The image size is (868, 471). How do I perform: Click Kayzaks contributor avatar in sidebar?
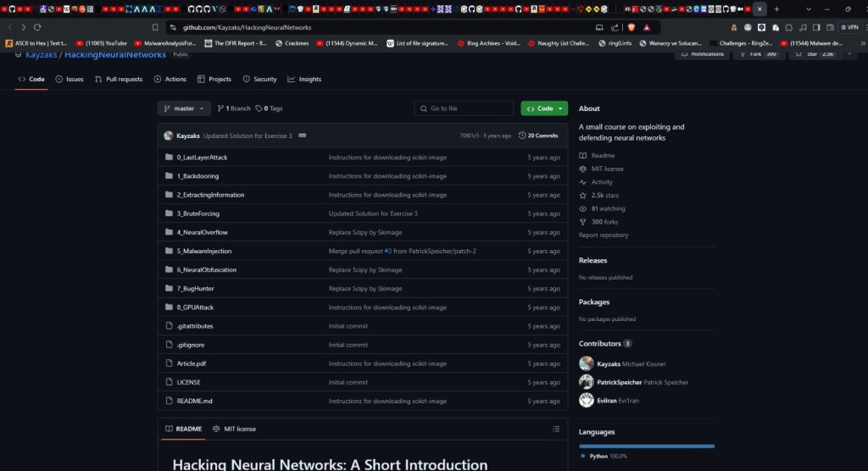tap(587, 363)
